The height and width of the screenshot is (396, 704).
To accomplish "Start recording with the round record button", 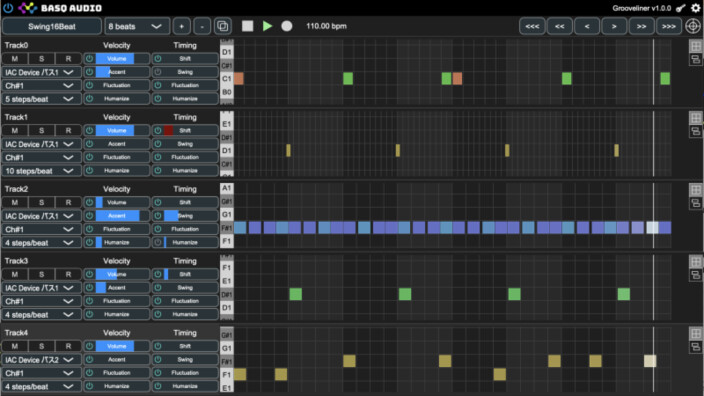I will [286, 26].
